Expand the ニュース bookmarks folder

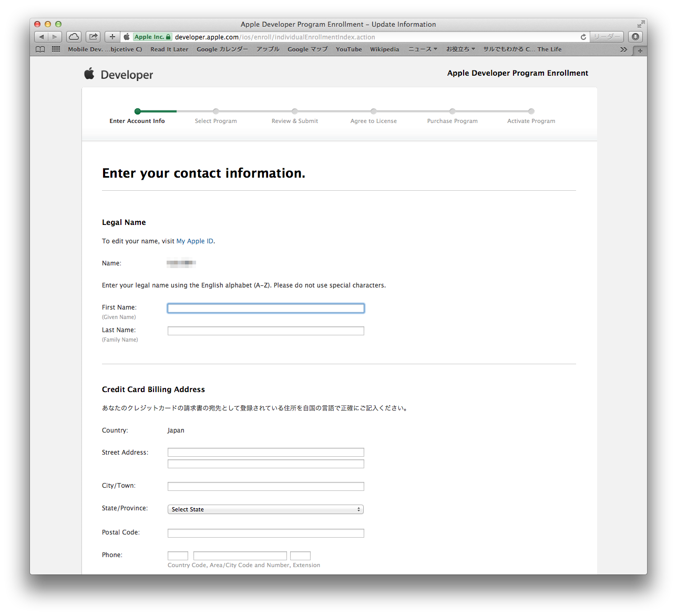coord(423,49)
